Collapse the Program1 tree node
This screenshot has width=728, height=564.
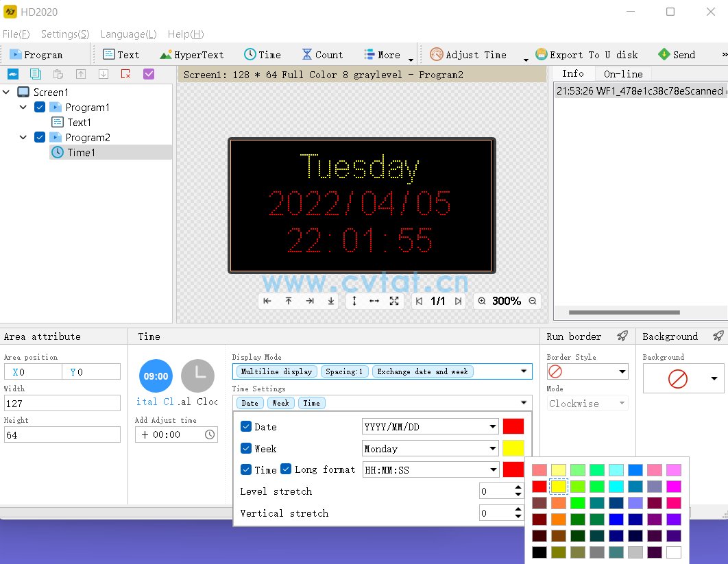pyautogui.click(x=23, y=107)
